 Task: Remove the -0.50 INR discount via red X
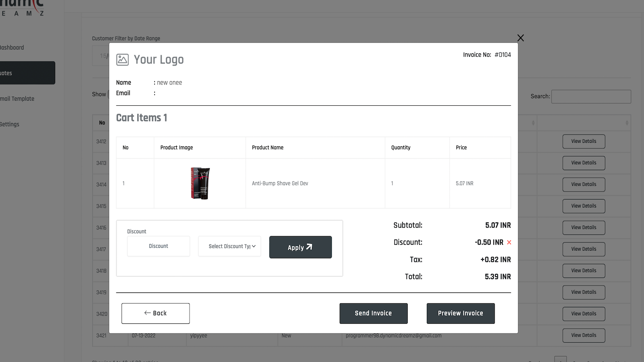tap(509, 242)
